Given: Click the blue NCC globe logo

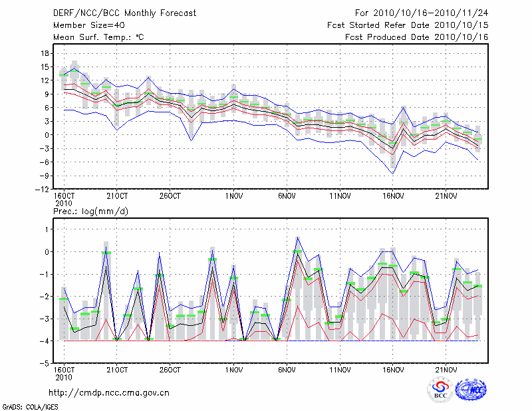Looking at the screenshot, I should tap(471, 389).
